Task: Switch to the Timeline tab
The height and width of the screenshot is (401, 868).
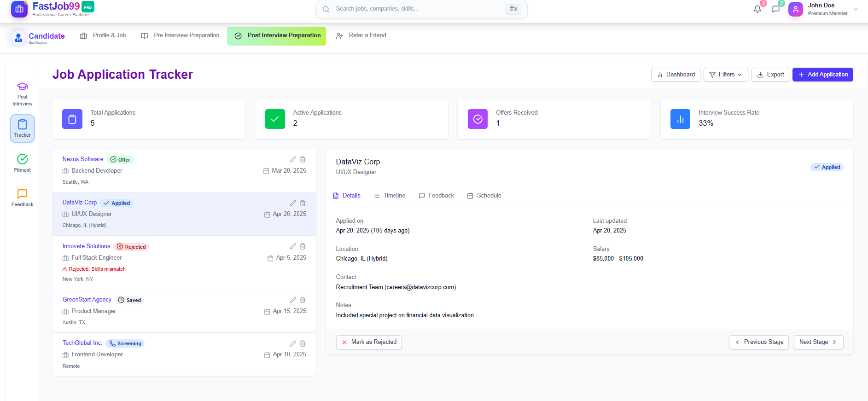Action: [390, 196]
